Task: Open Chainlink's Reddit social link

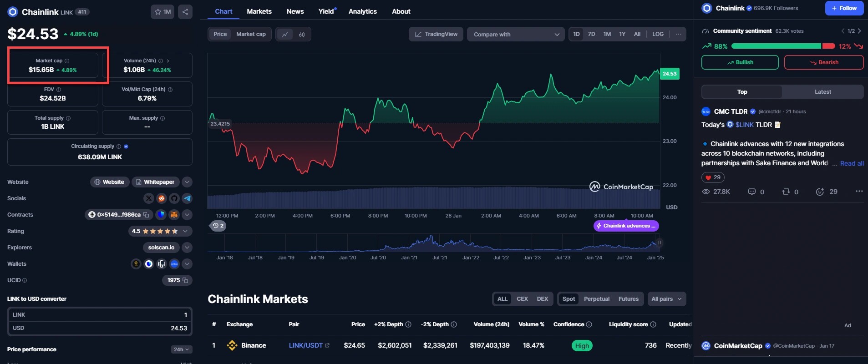Action: click(x=162, y=198)
